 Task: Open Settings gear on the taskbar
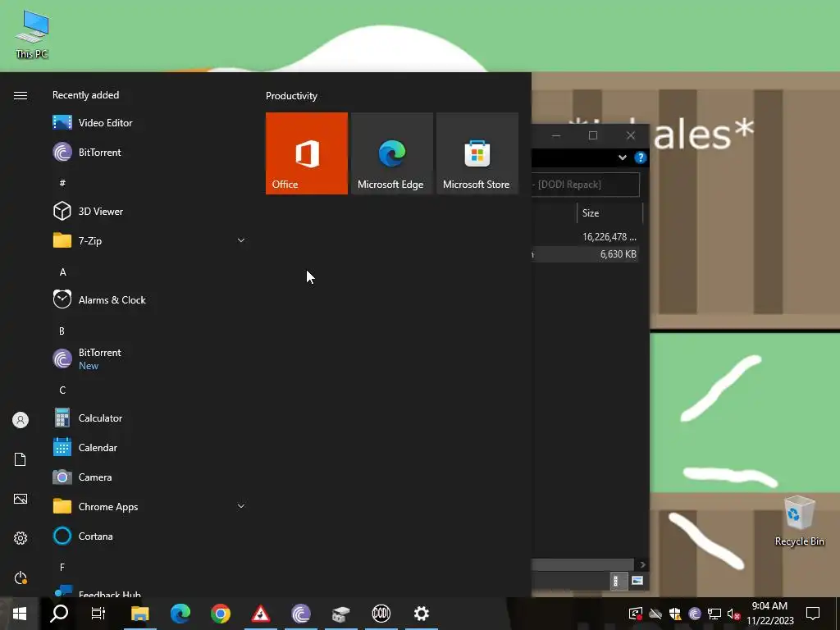coord(422,614)
